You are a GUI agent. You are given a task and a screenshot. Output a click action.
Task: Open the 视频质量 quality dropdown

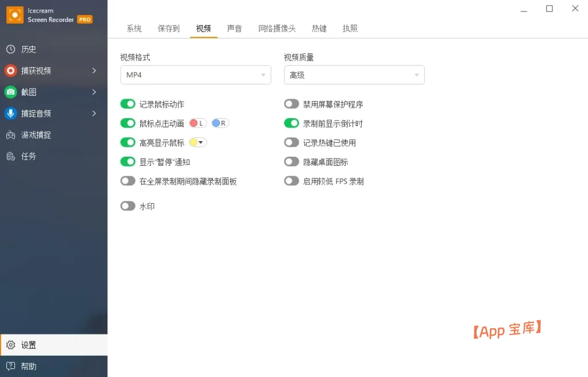click(354, 75)
